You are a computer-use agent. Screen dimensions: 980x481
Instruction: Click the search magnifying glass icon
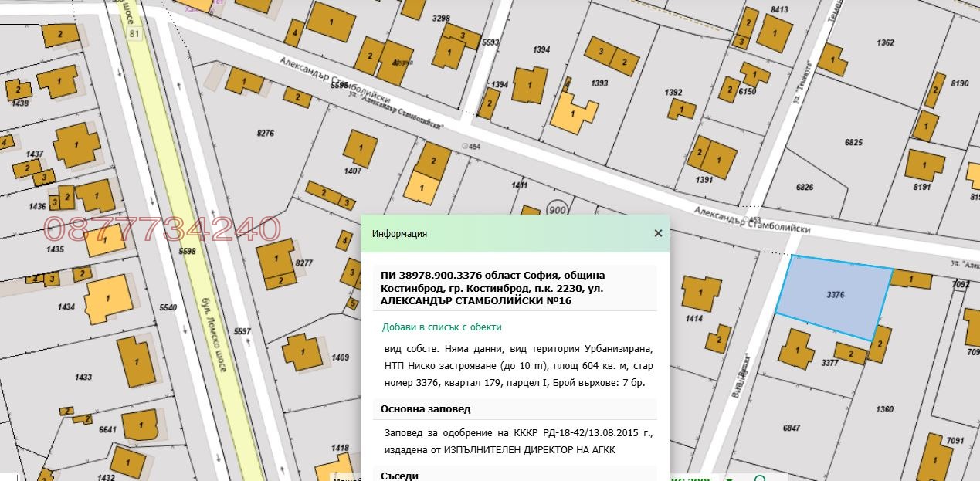(759, 479)
